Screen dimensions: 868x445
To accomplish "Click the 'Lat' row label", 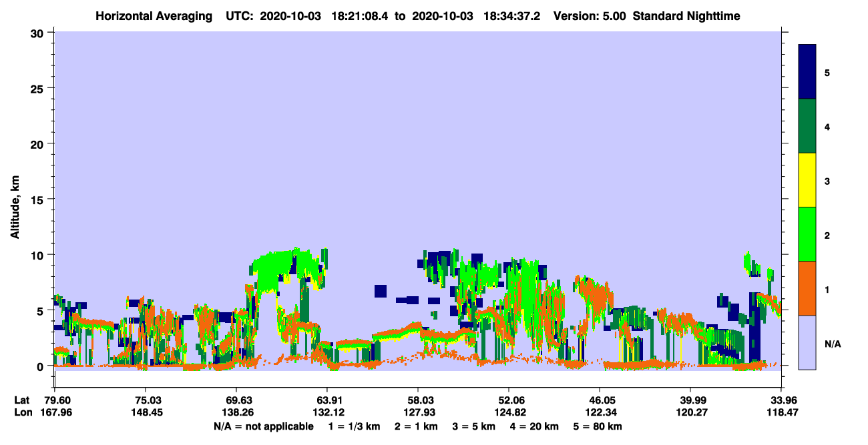I will click(x=21, y=400).
